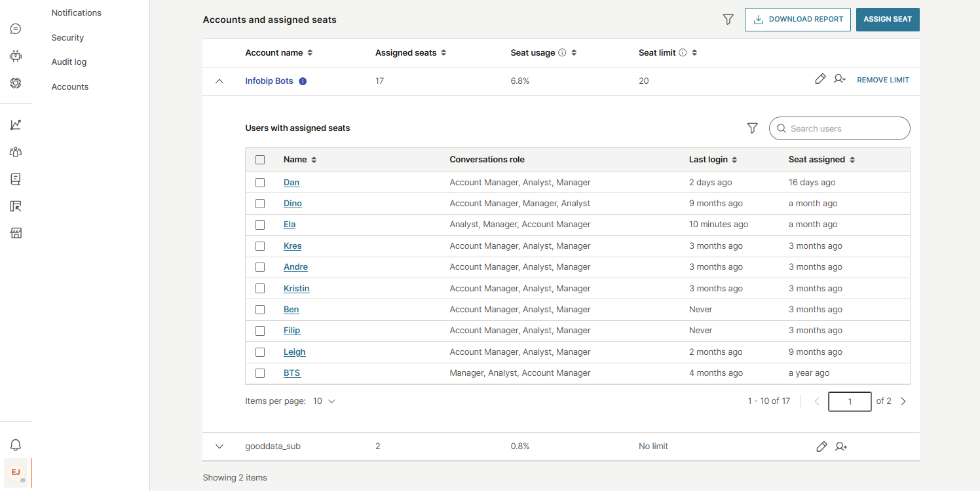Edit seat limit for Infobip Bots
The image size is (980, 491).
(820, 79)
